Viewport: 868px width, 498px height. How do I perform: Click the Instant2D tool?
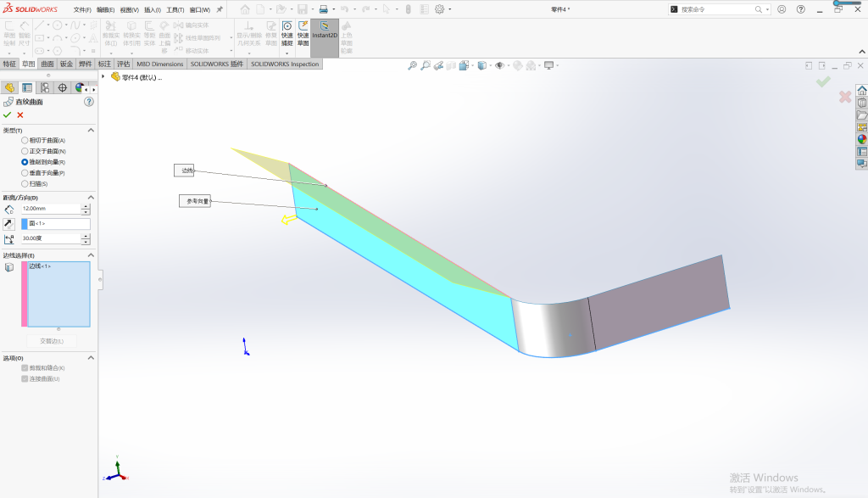(x=325, y=38)
